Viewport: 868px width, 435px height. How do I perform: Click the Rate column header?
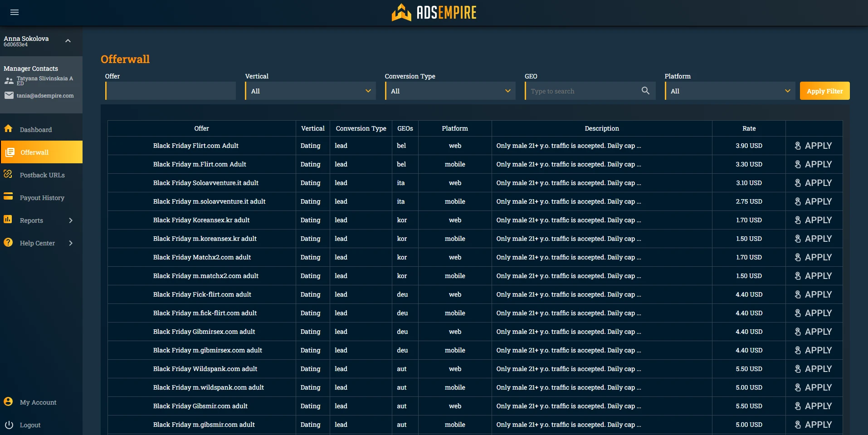click(749, 128)
